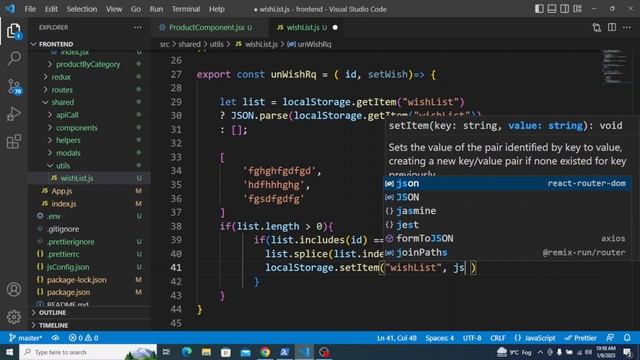Select the joinPaths autocomplete suggestion
This screenshot has width=640, height=360.
507,252
